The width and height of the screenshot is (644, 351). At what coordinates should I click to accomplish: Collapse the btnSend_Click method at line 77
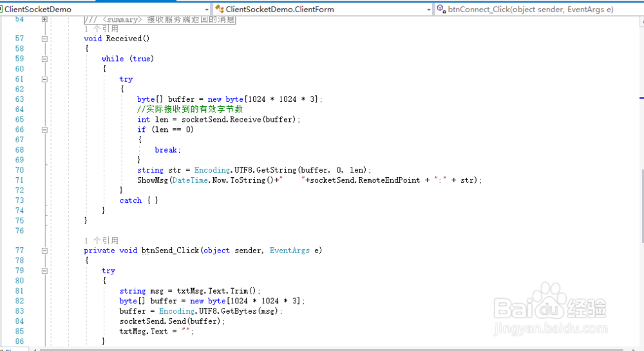(44, 251)
